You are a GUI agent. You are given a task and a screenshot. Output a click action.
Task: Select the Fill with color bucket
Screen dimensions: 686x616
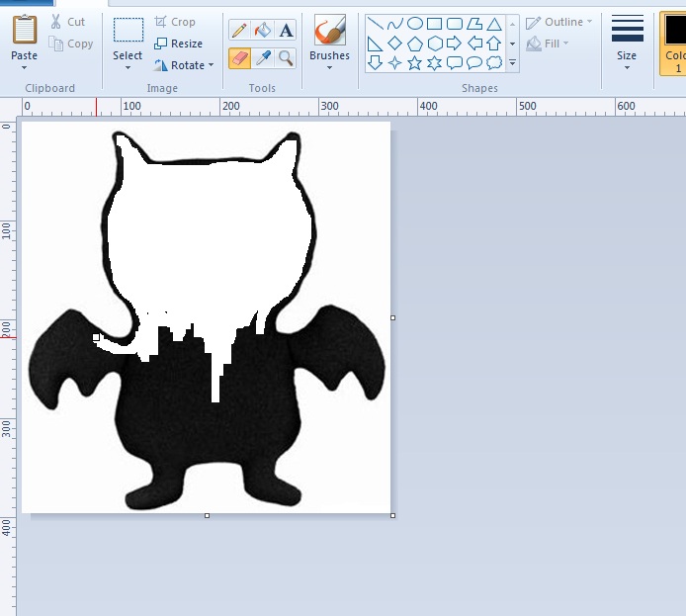click(x=263, y=31)
